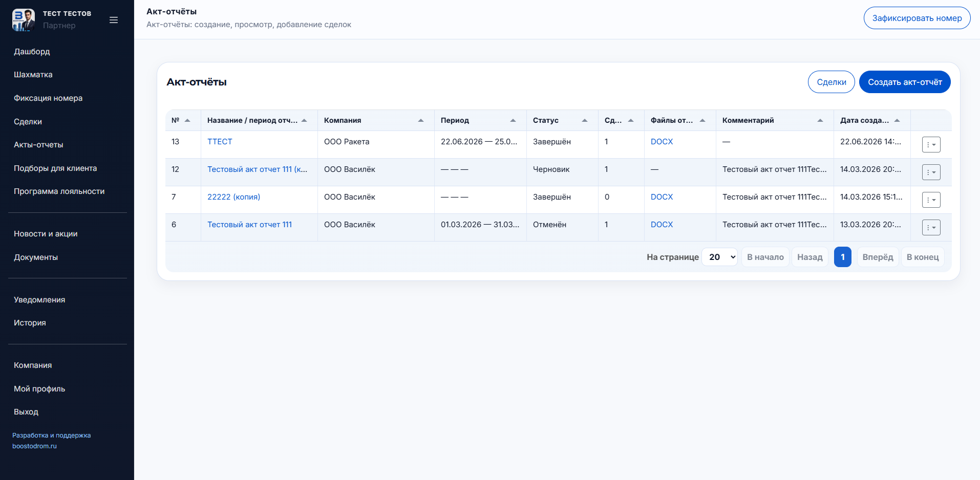Open the 22222 (копия) report link

pos(233,197)
